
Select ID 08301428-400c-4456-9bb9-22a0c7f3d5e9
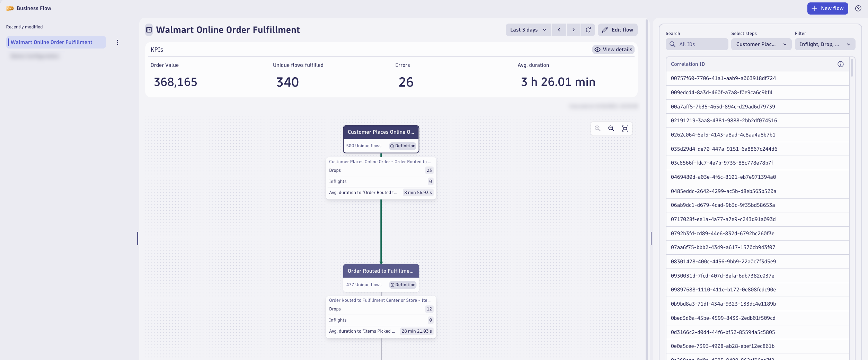[758, 262]
